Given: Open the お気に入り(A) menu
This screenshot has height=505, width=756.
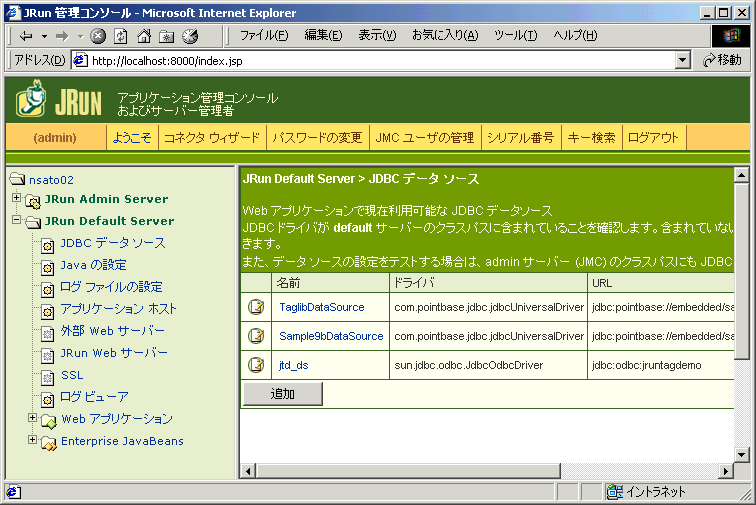Looking at the screenshot, I should pyautogui.click(x=445, y=35).
